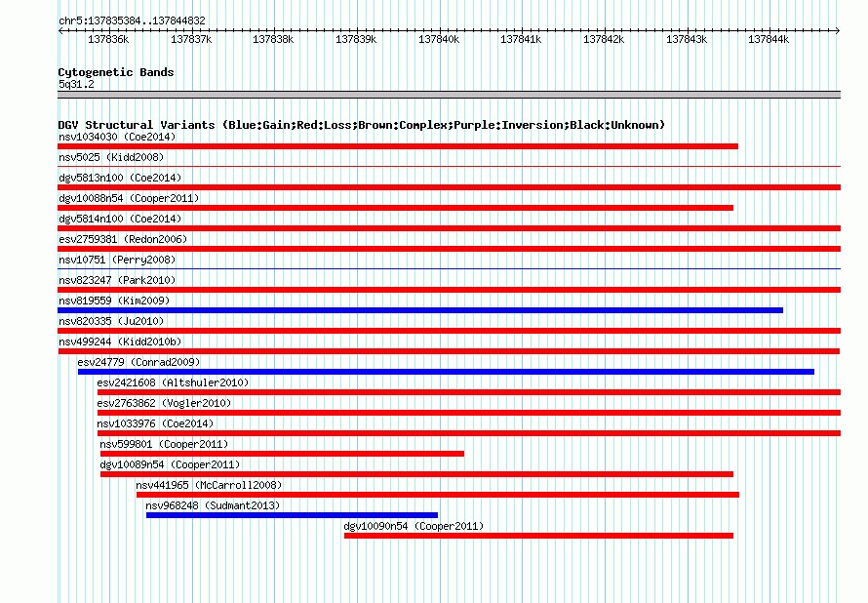The width and height of the screenshot is (868, 603).
Task: Click the 137842k ruler position
Action: click(x=604, y=39)
